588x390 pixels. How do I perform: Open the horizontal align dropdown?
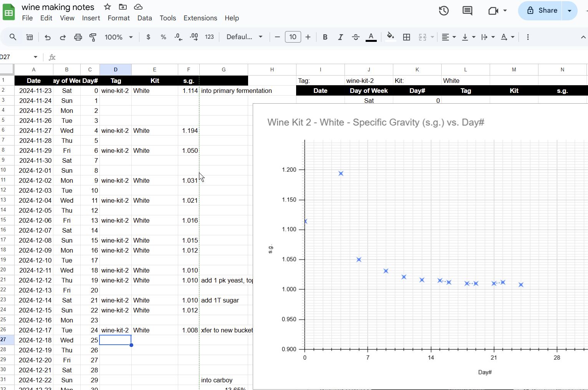pos(448,37)
